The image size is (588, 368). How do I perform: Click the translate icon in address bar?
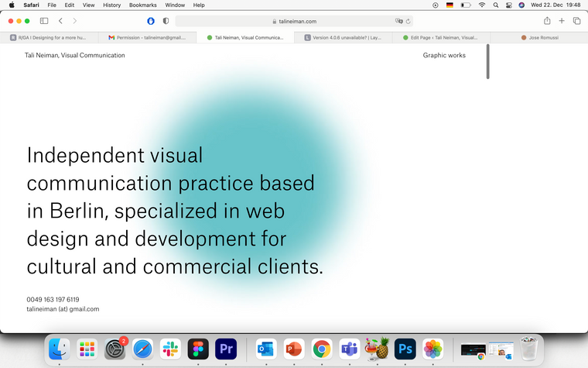[x=399, y=22]
